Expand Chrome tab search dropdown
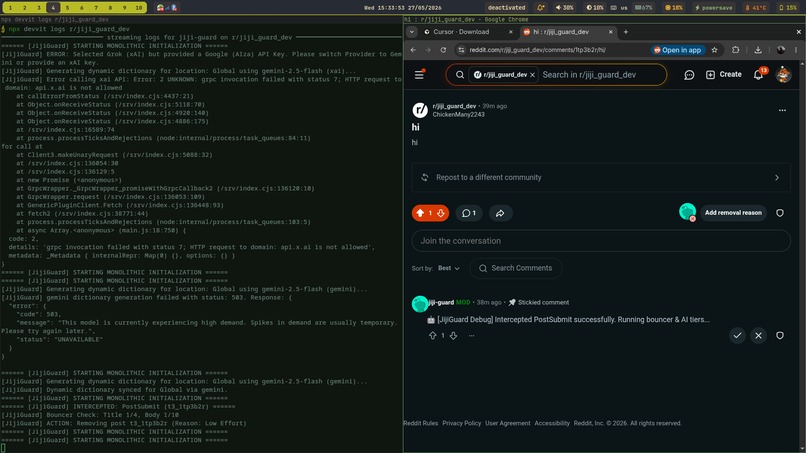Viewport: 806px width, 453px height. point(412,32)
